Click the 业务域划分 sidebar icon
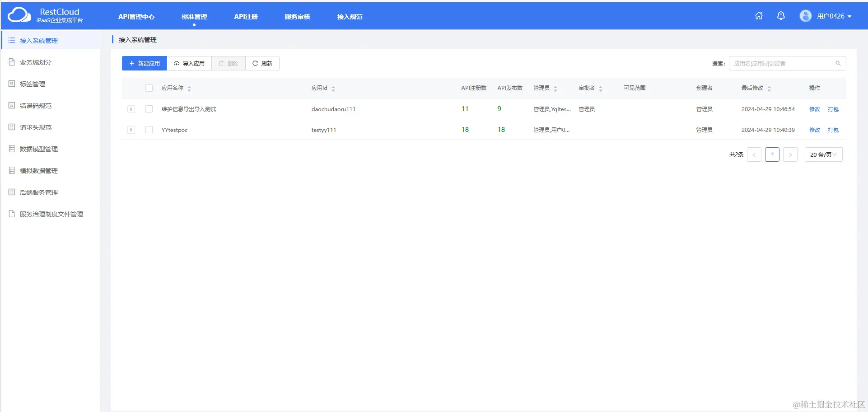 (x=12, y=62)
